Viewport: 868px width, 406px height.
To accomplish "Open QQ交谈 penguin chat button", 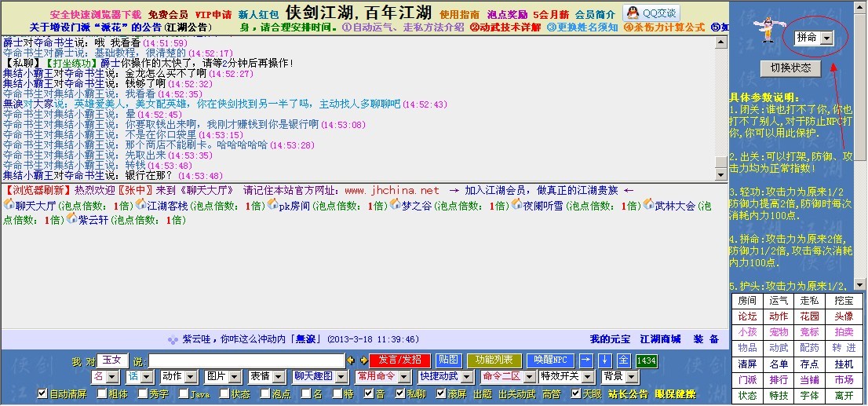I will pos(651,13).
